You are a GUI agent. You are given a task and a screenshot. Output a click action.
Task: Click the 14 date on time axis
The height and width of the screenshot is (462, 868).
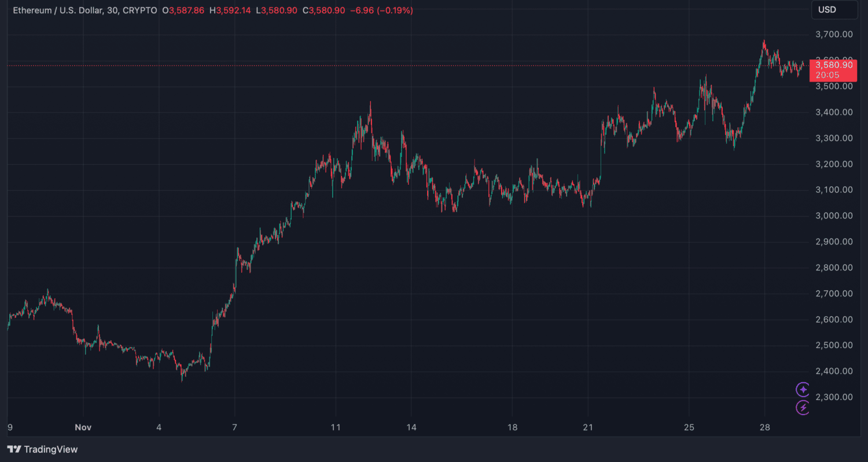pyautogui.click(x=410, y=427)
